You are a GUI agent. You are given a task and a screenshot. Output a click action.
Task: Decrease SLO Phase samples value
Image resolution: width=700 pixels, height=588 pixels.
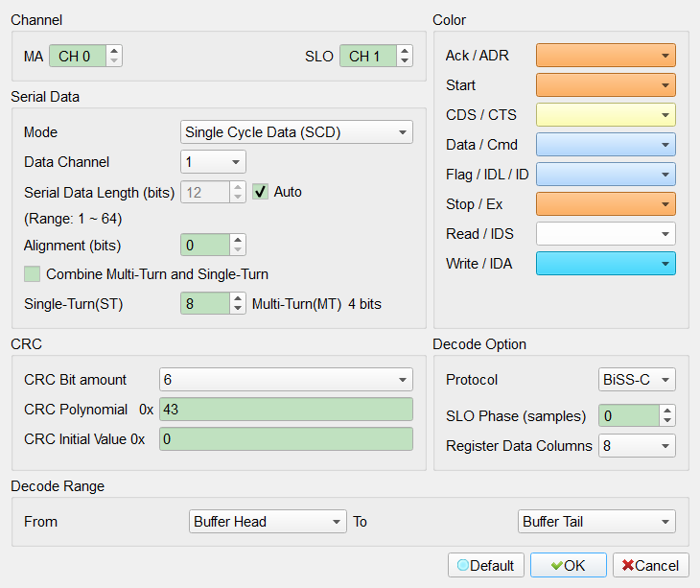point(667,421)
